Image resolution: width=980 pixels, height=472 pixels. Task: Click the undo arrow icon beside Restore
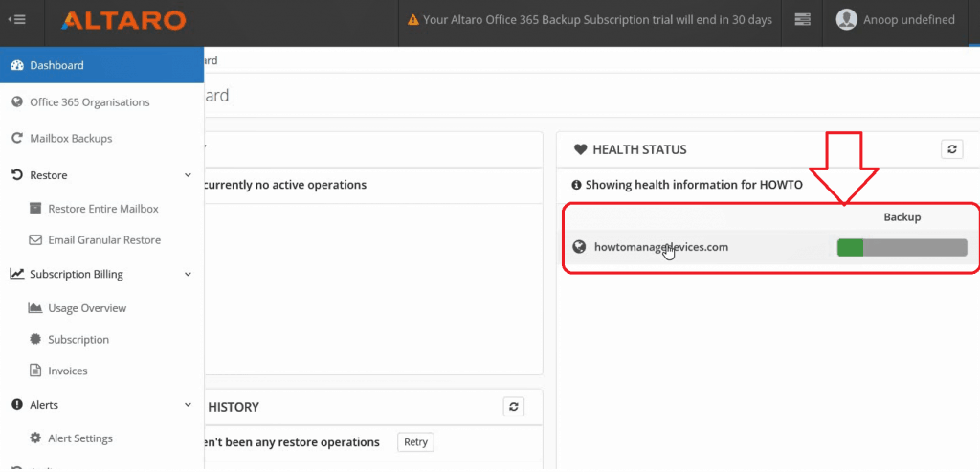(17, 175)
